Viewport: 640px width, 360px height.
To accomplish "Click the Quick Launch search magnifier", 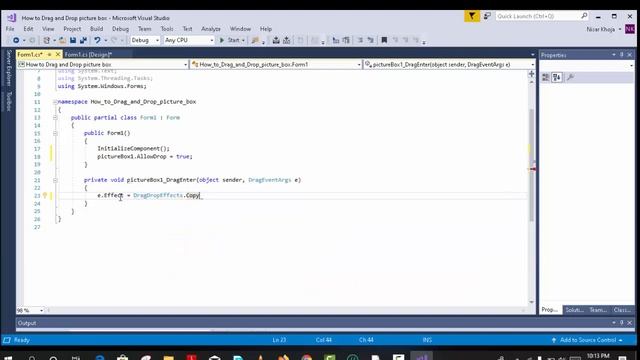I will 584,16.
